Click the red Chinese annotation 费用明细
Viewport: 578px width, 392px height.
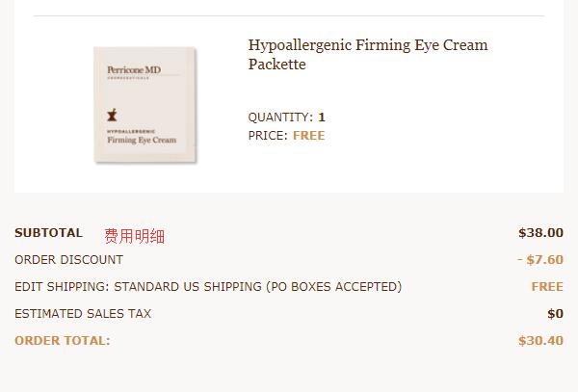[135, 236]
